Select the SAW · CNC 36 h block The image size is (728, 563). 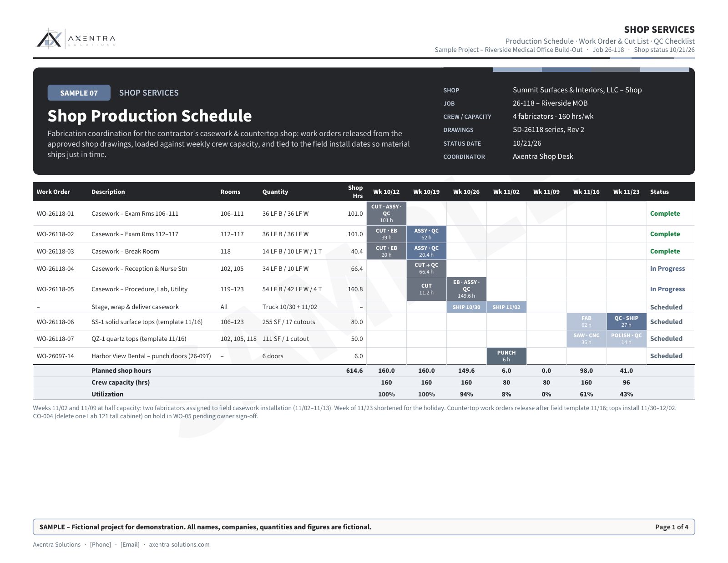coord(586,339)
